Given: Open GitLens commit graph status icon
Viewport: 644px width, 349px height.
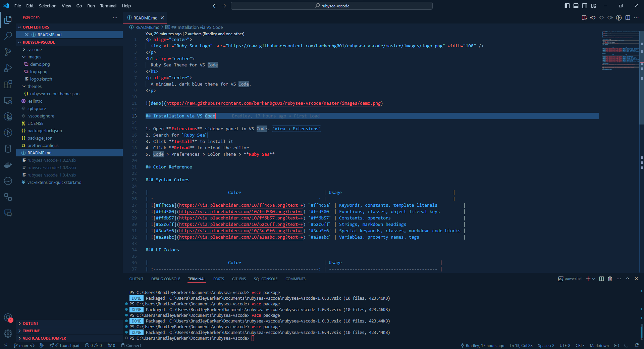Looking at the screenshot, I should pos(42,345).
